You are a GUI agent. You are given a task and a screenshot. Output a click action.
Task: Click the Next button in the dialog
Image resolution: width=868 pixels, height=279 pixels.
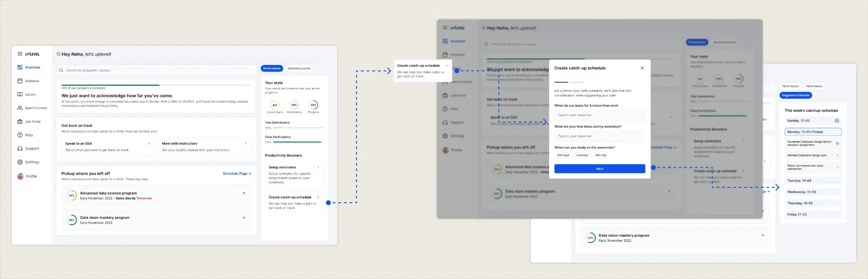600,169
